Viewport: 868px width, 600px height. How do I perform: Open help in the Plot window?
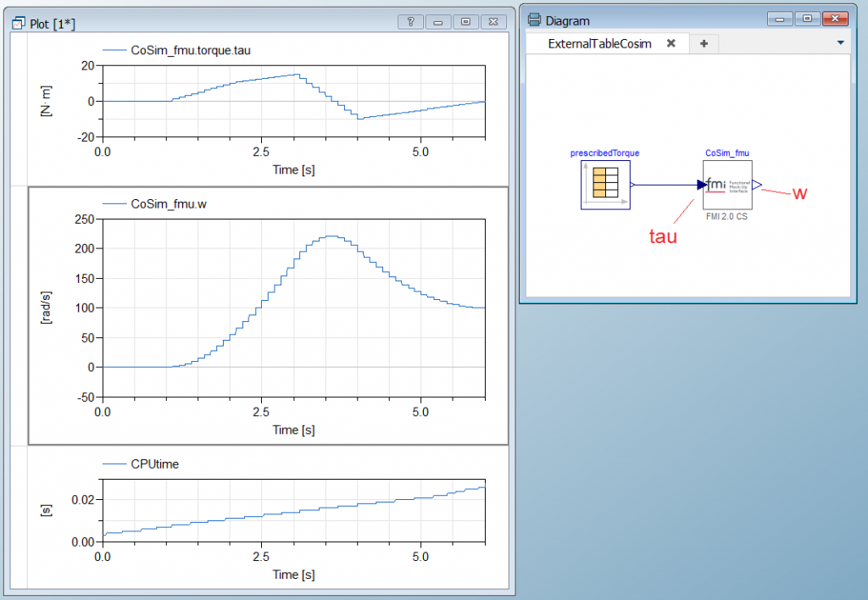(x=410, y=21)
